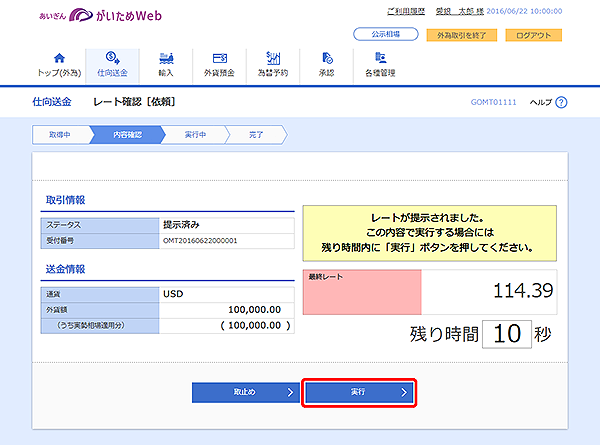This screenshot has height=445, width=600.
Task: Select the 内容確認 progress step
Action: coord(127,135)
